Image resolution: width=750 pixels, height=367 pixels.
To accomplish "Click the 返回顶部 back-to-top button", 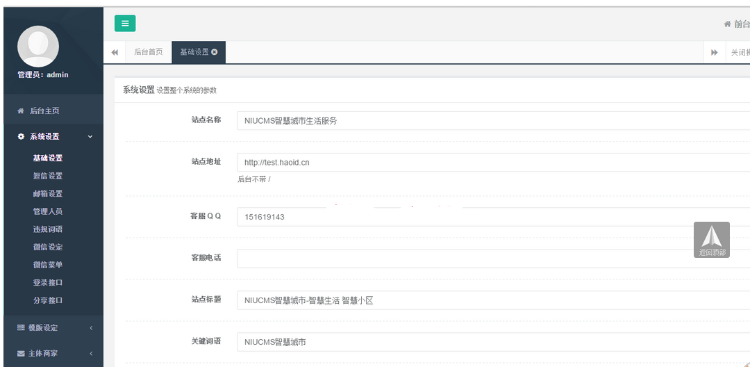I will (x=712, y=240).
